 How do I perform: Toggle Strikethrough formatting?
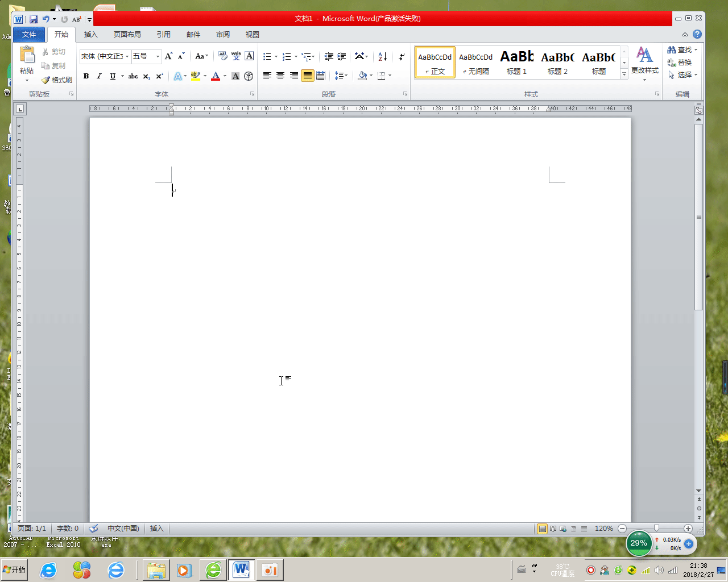click(133, 76)
